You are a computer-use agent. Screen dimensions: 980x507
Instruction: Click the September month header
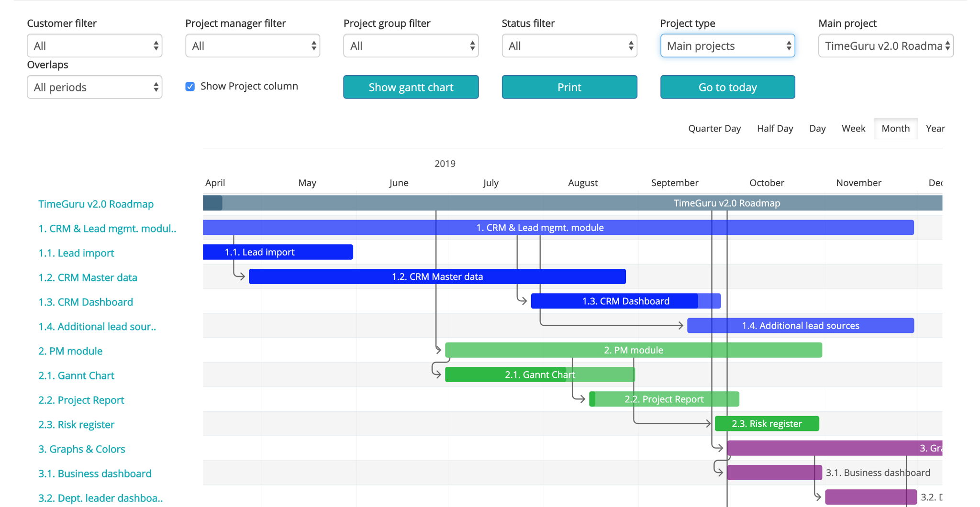[675, 183]
